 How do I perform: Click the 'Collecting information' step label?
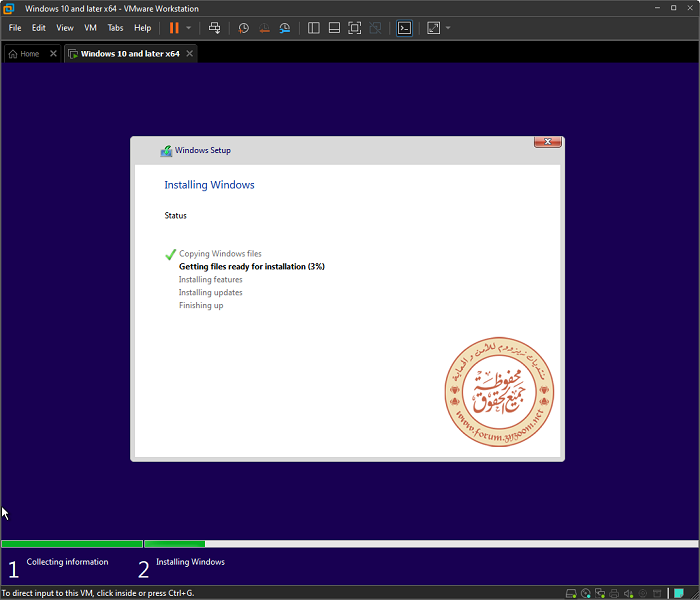[67, 562]
